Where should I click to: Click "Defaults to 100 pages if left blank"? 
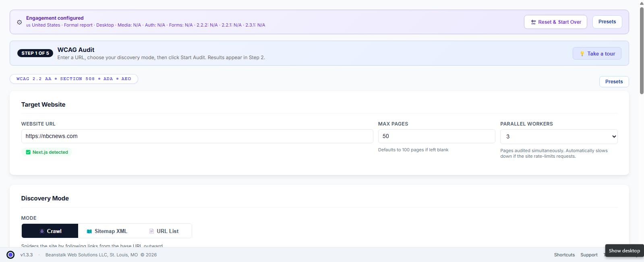coord(413,150)
